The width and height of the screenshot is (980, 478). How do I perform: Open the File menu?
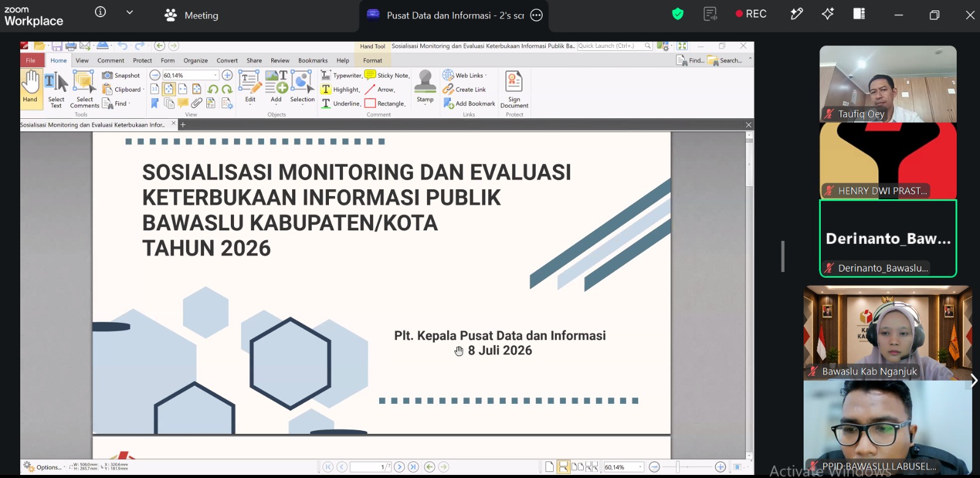pos(31,60)
